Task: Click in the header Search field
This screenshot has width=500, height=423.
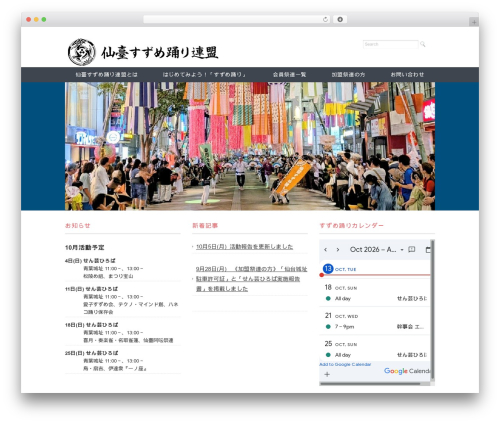Action: (391, 44)
